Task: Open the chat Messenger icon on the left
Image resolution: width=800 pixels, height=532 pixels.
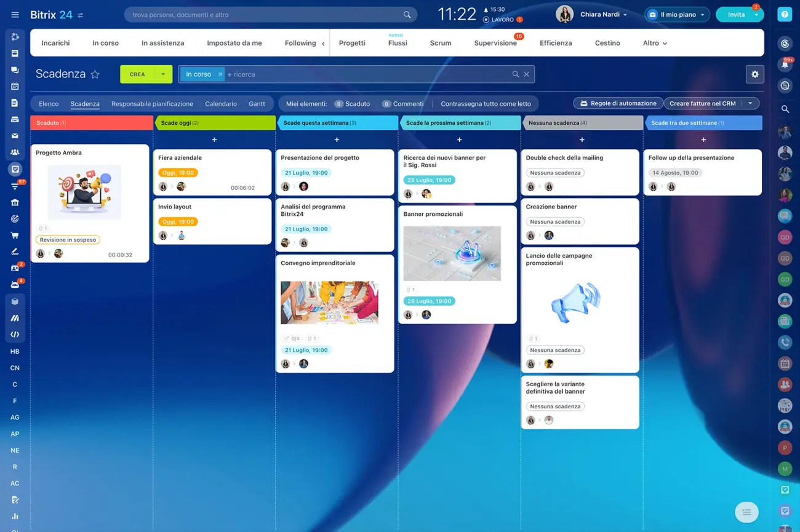Action: pyautogui.click(x=15, y=70)
